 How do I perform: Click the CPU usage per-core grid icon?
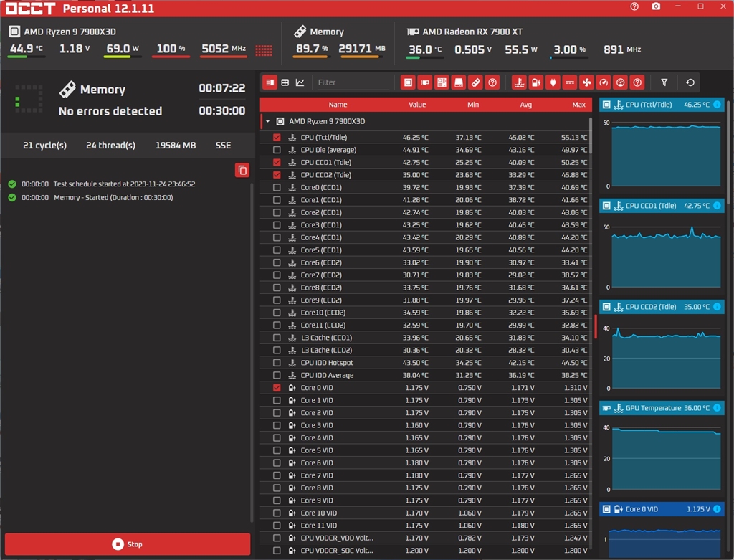pyautogui.click(x=264, y=50)
